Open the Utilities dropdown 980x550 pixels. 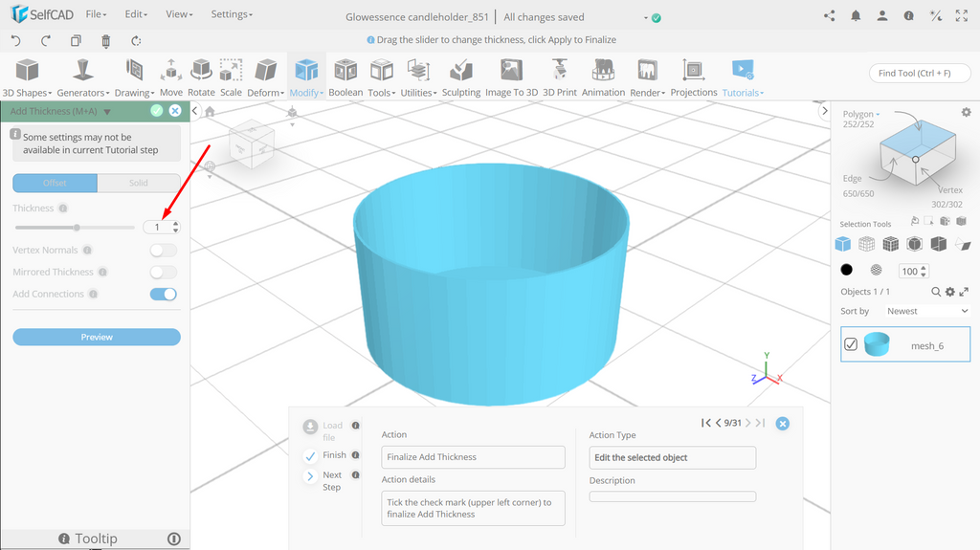click(x=419, y=77)
